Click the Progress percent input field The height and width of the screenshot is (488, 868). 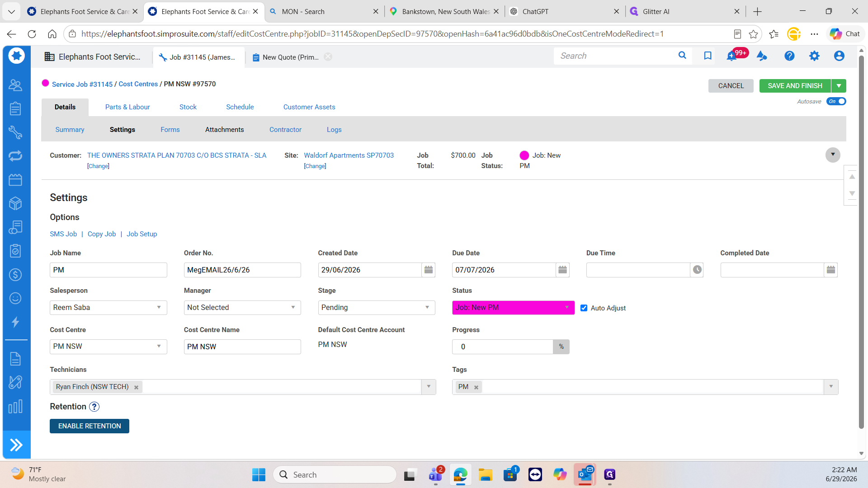pyautogui.click(x=502, y=347)
